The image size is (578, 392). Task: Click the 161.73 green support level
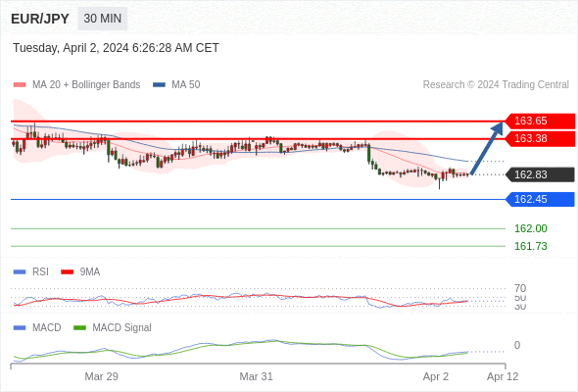point(530,246)
